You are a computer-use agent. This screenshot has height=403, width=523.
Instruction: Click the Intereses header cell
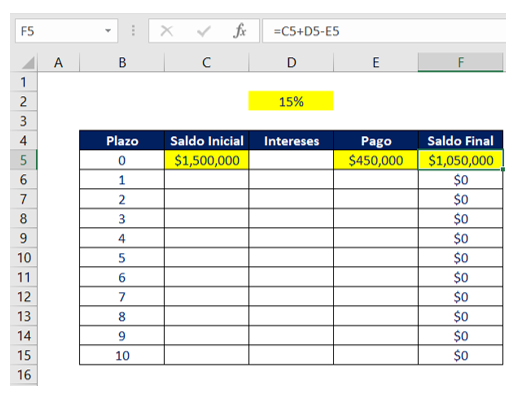[x=291, y=140]
